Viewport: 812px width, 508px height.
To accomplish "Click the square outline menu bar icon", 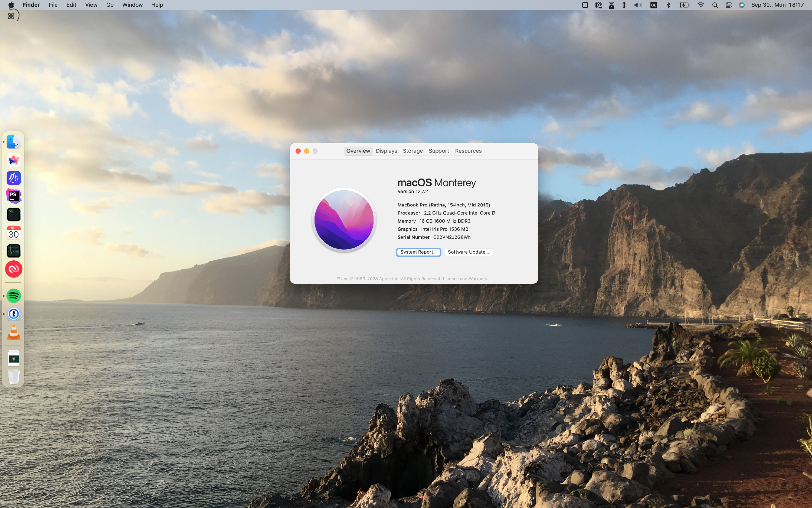I will tap(585, 5).
